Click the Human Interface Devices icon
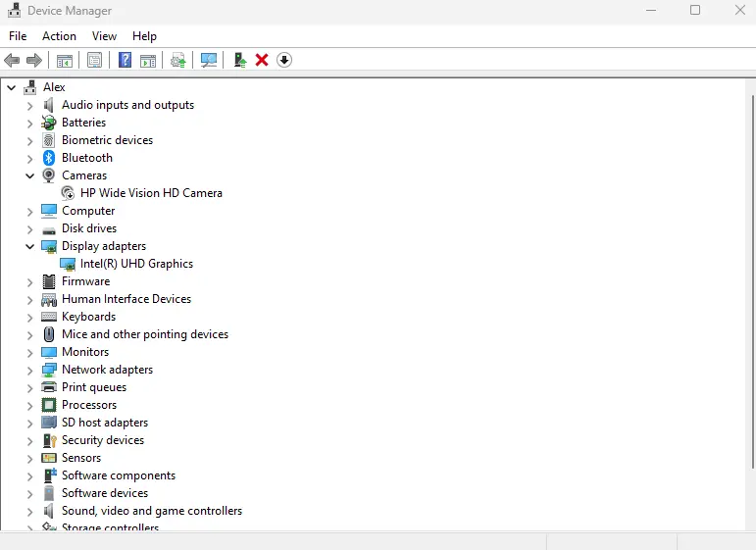This screenshot has width=756, height=550. [x=49, y=299]
